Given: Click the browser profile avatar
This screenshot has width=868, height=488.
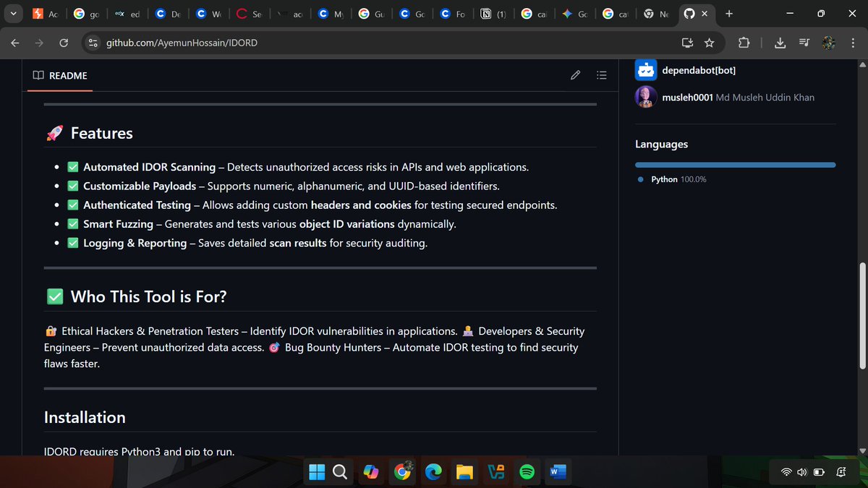Looking at the screenshot, I should 828,43.
